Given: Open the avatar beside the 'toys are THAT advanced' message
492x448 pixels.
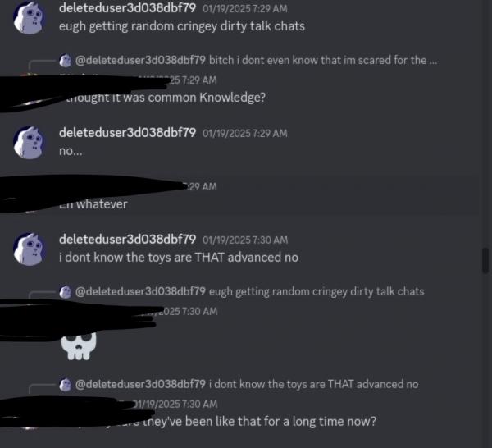Looking at the screenshot, I should tap(30, 249).
